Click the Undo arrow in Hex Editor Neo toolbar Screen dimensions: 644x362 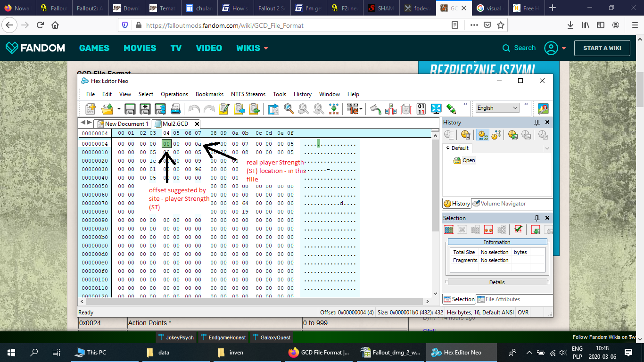194,109
